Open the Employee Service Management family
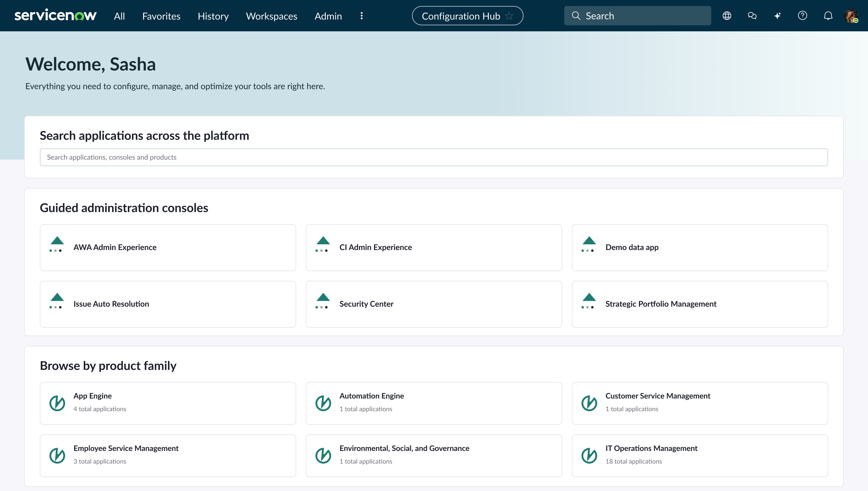 (168, 456)
